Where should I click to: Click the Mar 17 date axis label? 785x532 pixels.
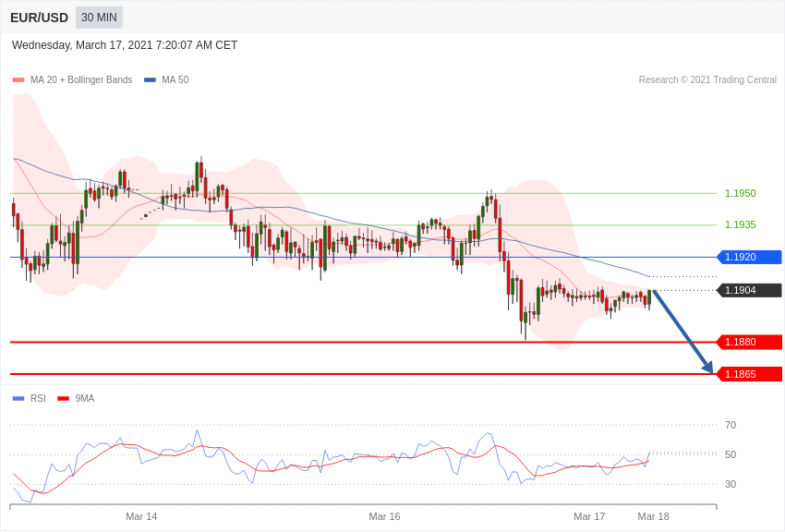click(589, 516)
